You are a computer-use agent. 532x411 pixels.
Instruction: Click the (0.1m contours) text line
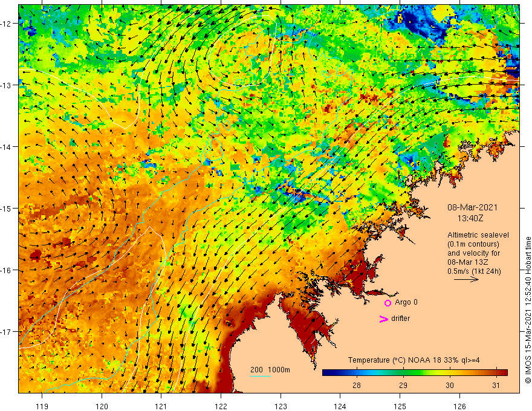coord(473,244)
